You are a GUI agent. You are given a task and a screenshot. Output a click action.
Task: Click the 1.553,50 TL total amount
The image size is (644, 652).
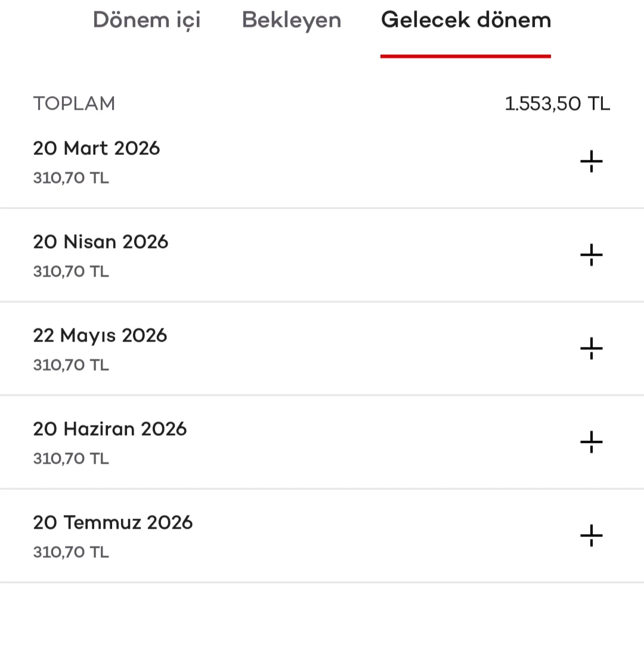pyautogui.click(x=557, y=104)
